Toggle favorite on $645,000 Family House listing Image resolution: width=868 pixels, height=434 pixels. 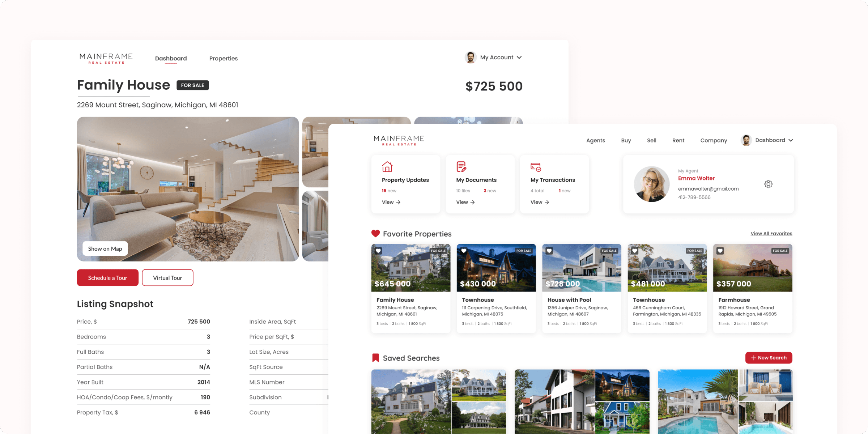379,250
